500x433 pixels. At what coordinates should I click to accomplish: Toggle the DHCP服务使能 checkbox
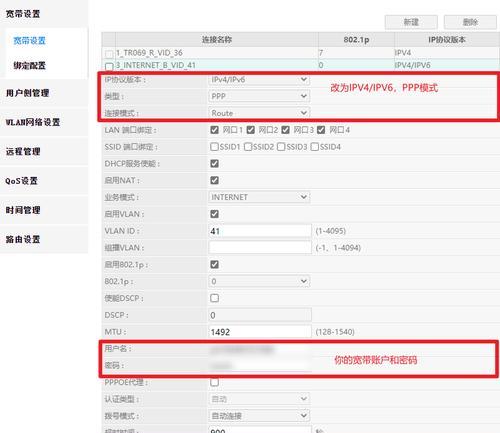click(x=215, y=164)
